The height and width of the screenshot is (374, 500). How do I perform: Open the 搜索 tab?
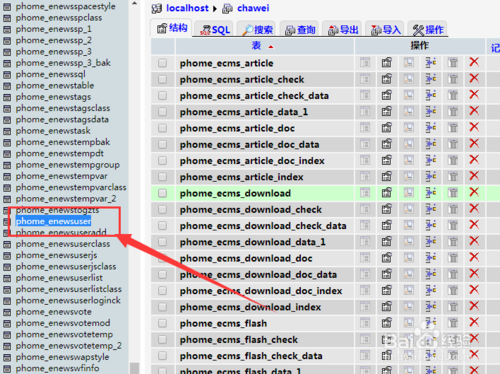point(257,29)
